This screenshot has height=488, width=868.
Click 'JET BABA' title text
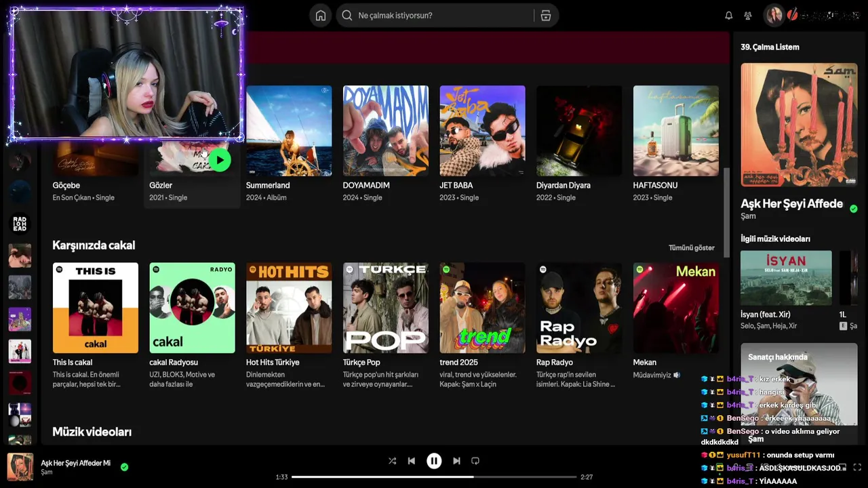[x=456, y=185]
